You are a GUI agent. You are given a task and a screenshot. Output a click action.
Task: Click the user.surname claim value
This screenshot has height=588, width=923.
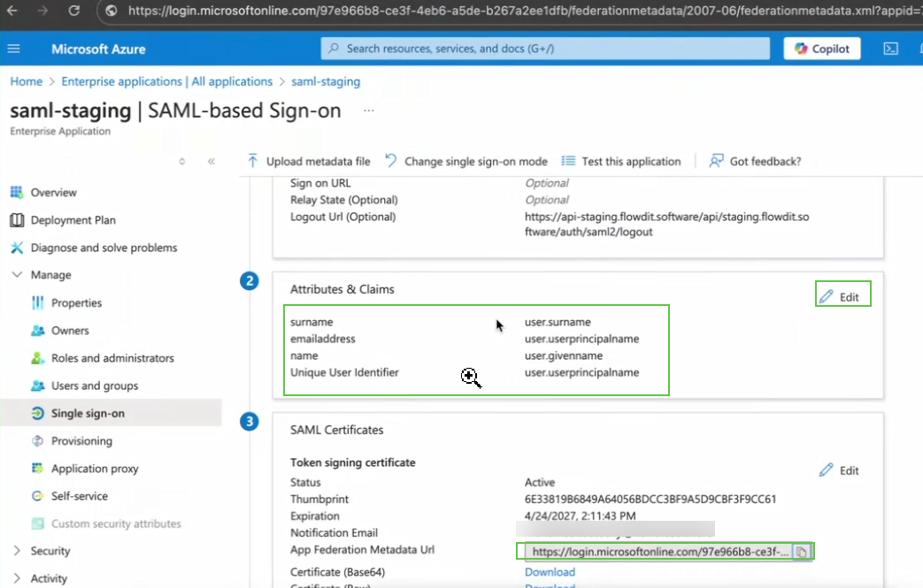[558, 322]
